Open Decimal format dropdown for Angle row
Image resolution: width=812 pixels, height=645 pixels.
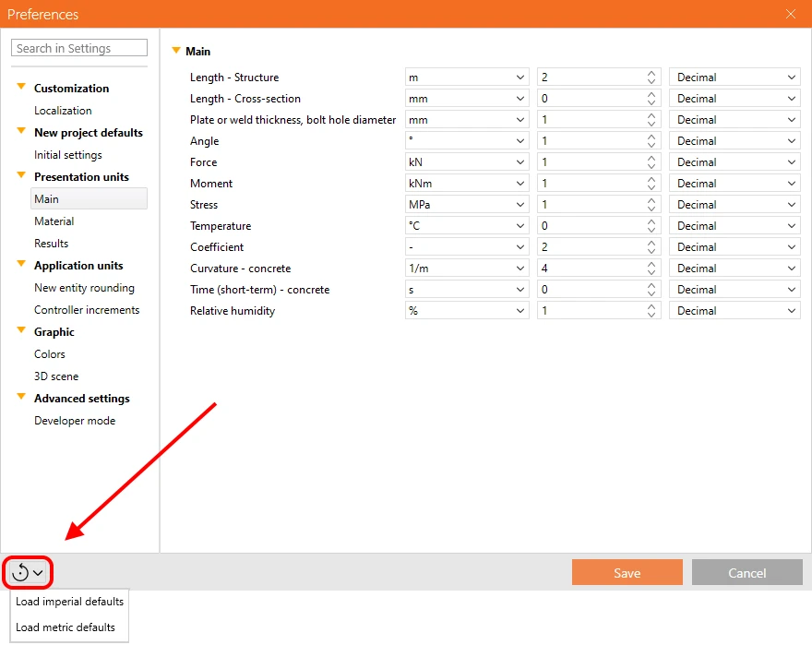tap(734, 141)
